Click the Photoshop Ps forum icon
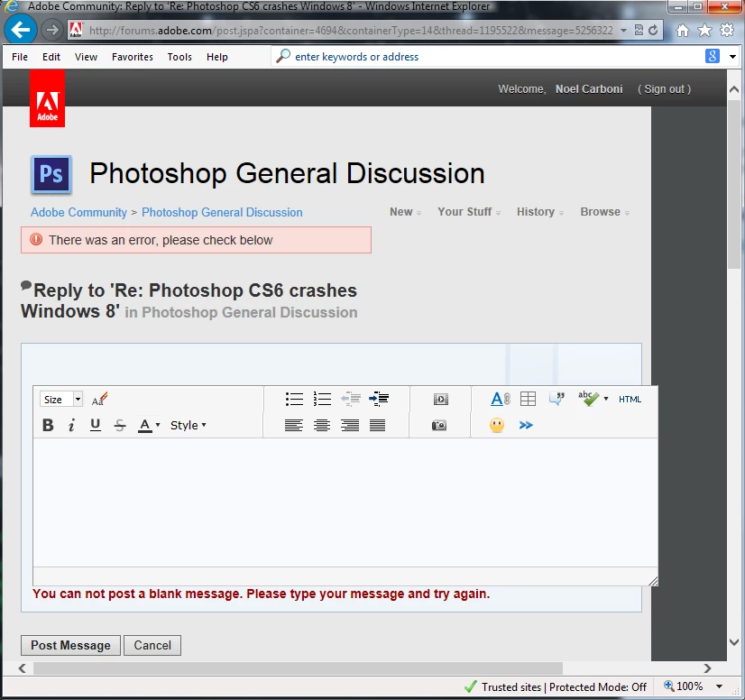Viewport: 745px width, 700px height. (51, 174)
